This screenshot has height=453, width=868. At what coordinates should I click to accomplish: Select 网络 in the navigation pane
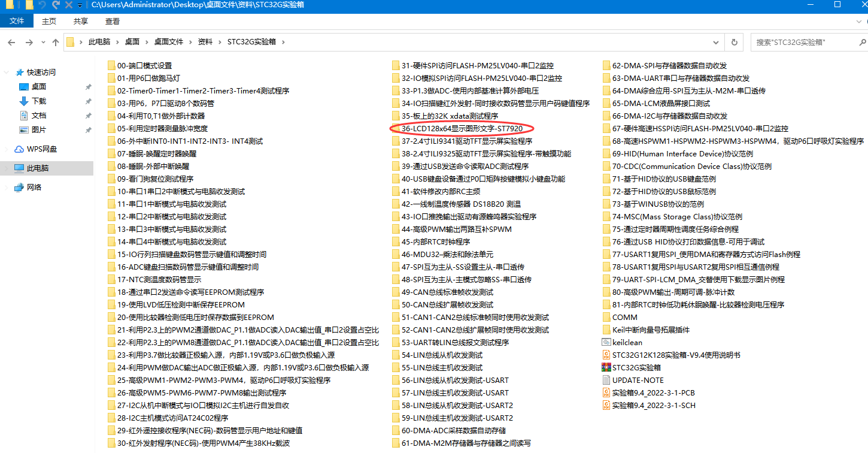[x=34, y=188]
